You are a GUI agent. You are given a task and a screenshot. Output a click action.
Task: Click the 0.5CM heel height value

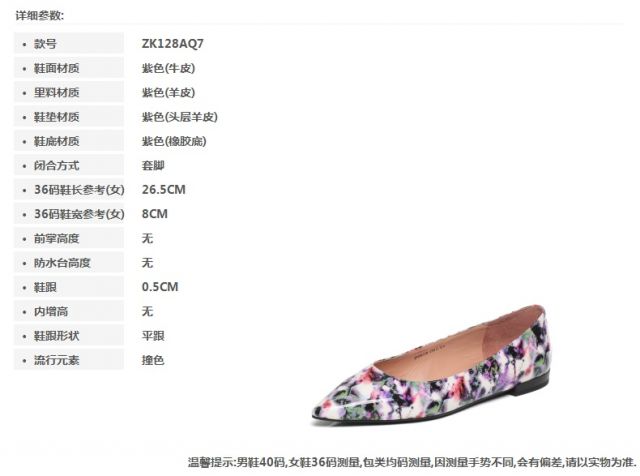point(160,287)
